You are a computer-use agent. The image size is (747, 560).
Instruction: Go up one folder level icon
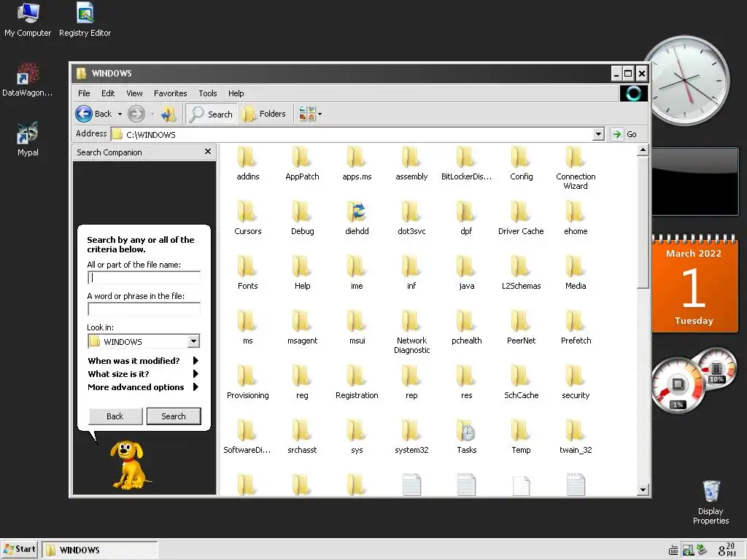pyautogui.click(x=169, y=114)
